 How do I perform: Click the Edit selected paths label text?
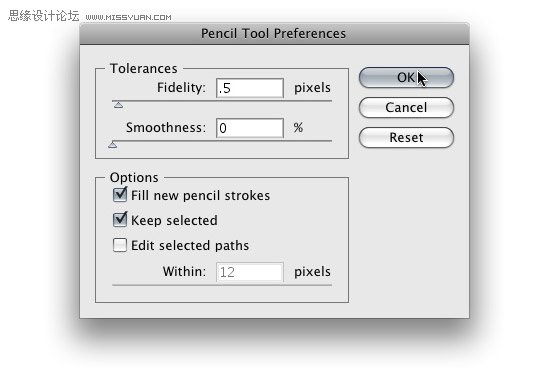tap(190, 245)
